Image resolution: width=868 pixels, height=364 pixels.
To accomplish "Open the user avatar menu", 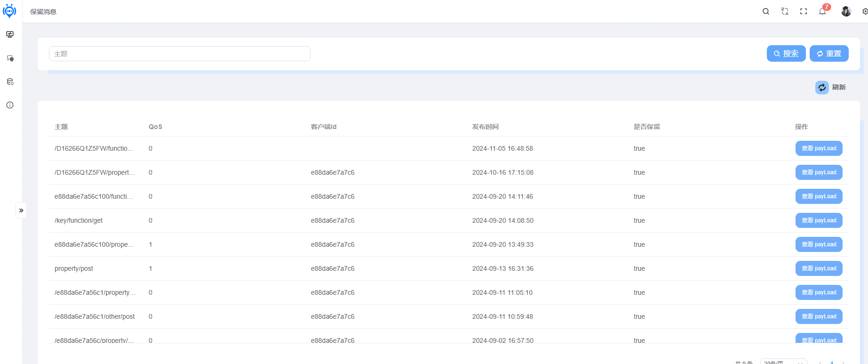I will pos(846,11).
